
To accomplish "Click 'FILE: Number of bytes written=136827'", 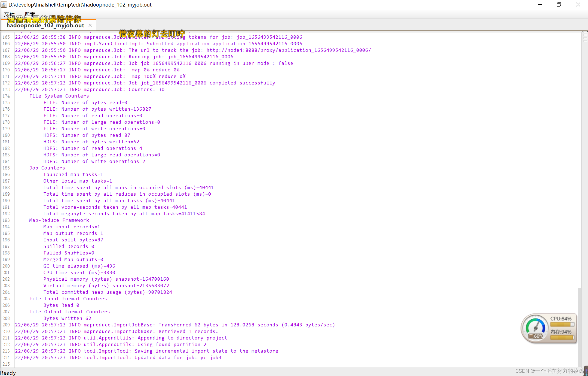I will pyautogui.click(x=97, y=109).
